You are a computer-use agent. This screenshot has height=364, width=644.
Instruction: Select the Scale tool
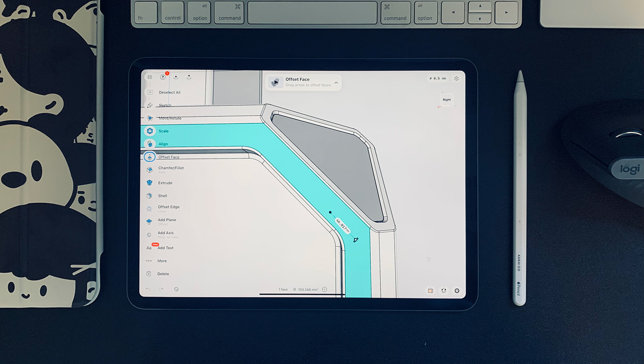162,131
